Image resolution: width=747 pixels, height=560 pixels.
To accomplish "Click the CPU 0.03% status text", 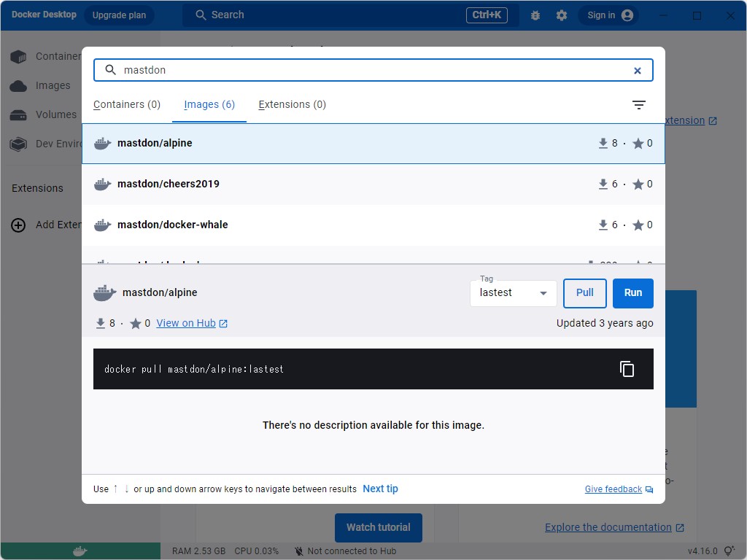I will pyautogui.click(x=256, y=551).
